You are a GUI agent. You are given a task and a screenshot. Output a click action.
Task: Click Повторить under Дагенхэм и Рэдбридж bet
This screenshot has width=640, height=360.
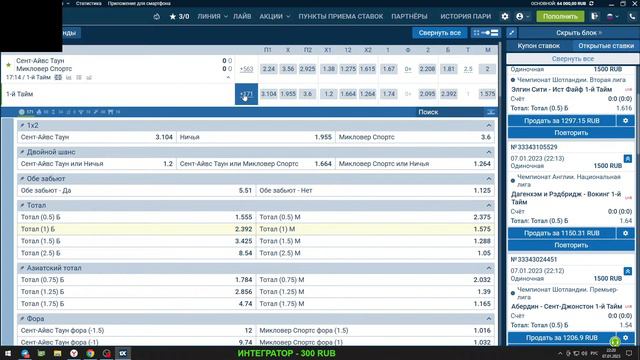(x=571, y=245)
